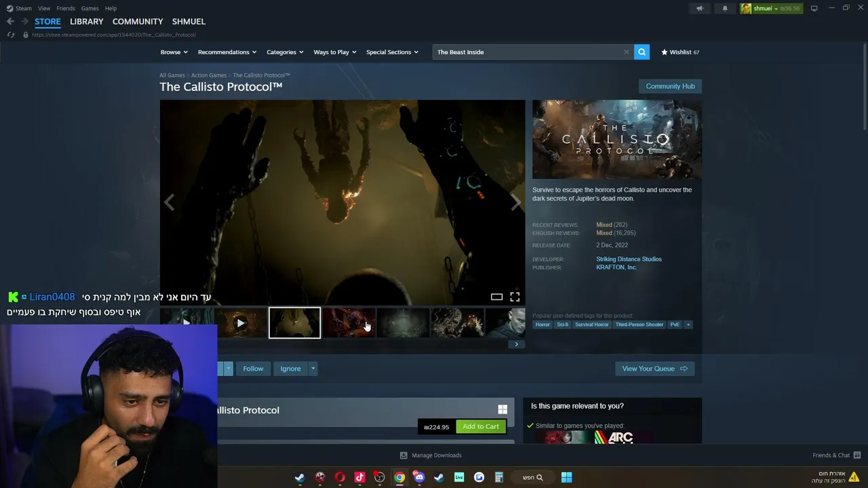Open the SHMUEL profile tab
This screenshot has width=868, height=488.
[x=189, y=22]
